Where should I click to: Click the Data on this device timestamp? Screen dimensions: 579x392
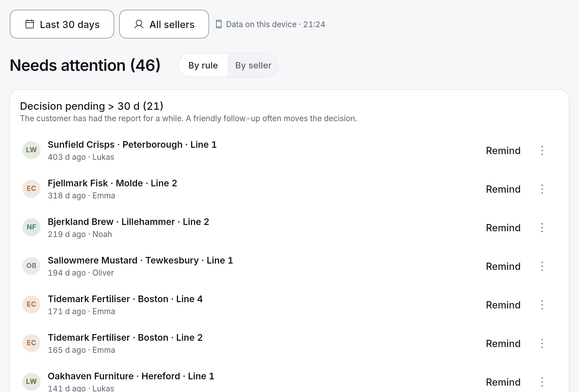276,24
